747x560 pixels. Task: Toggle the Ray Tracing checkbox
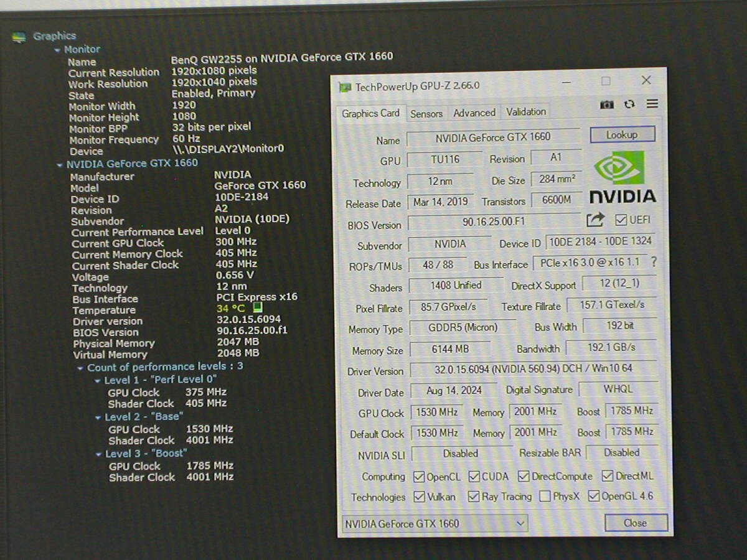[474, 497]
